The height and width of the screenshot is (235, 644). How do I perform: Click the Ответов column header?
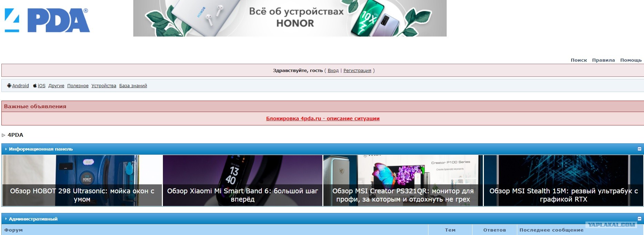(495, 230)
